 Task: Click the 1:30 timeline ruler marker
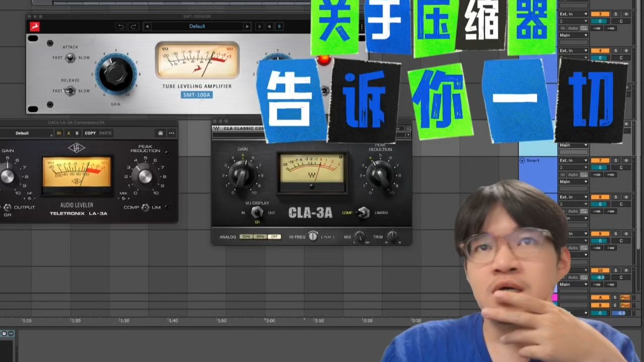(123, 321)
